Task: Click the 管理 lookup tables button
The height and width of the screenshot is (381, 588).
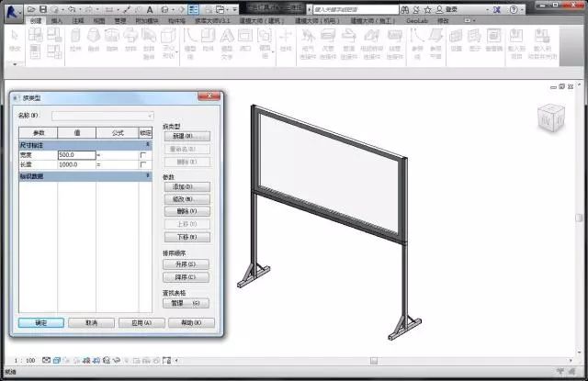Action: pyautogui.click(x=186, y=303)
